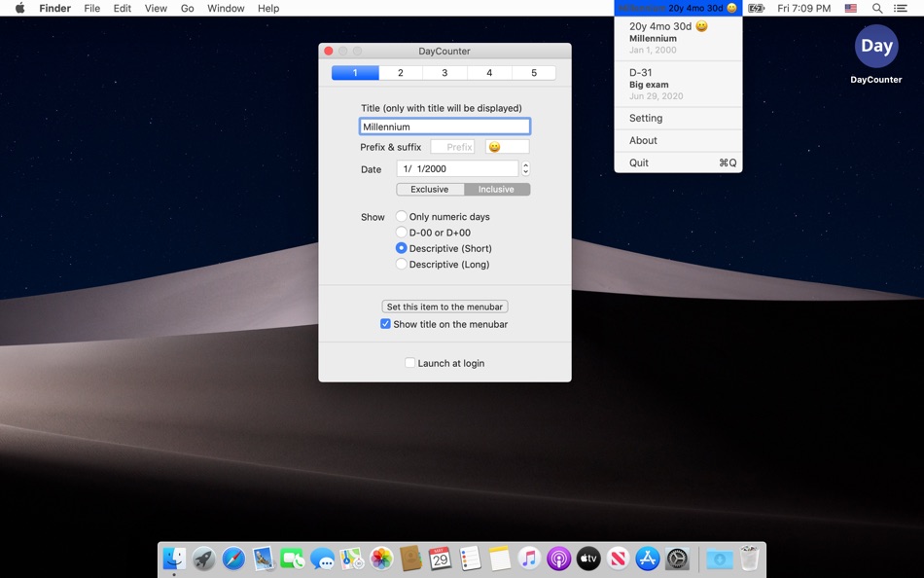Open the Help menu
This screenshot has width=924, height=578.
[x=268, y=8]
